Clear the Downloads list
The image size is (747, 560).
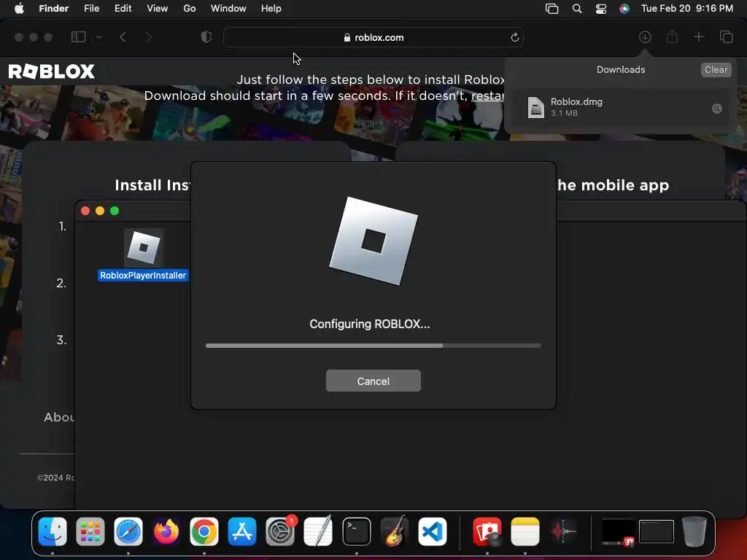click(716, 69)
